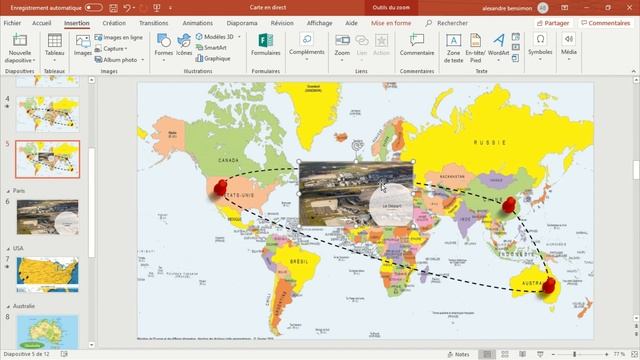Open the Fichier menu
This screenshot has width=640, height=360.
[x=12, y=23]
